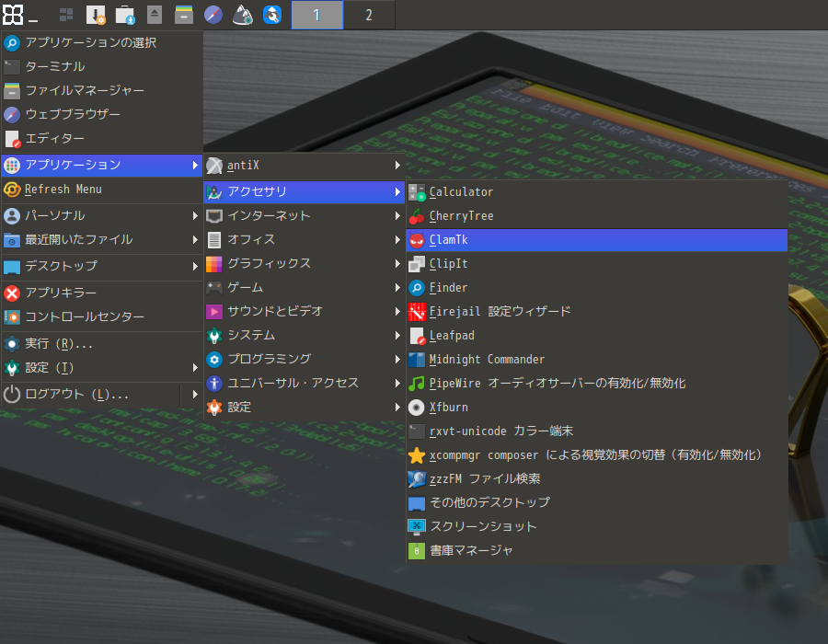Switch to workspace 2
The image size is (828, 644).
pyautogui.click(x=369, y=15)
